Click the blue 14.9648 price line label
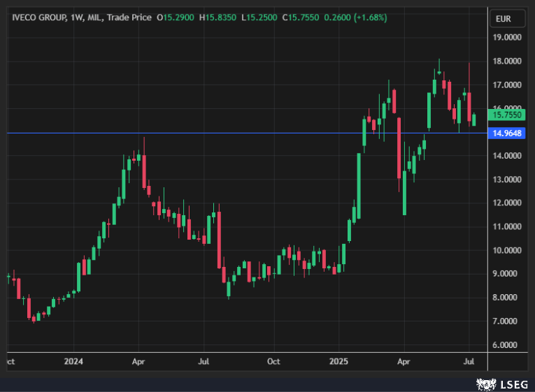This screenshot has width=535, height=392. [508, 133]
